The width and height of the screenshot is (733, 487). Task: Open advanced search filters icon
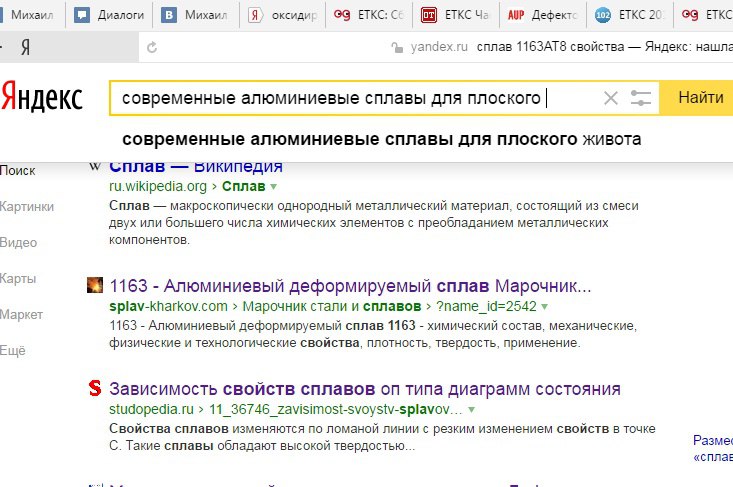point(640,98)
